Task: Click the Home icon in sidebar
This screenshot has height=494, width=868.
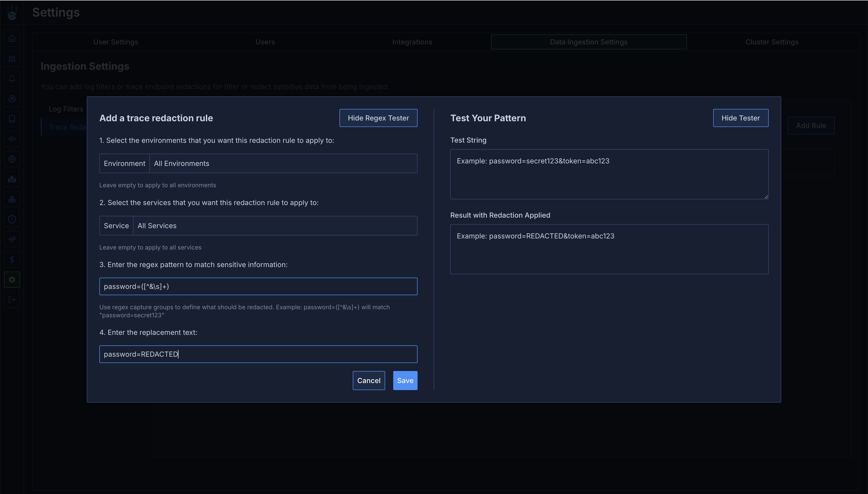Action: pos(12,39)
